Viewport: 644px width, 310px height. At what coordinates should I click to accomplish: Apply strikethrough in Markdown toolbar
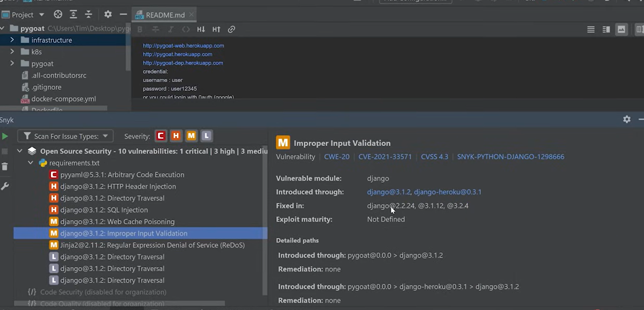[x=156, y=30]
